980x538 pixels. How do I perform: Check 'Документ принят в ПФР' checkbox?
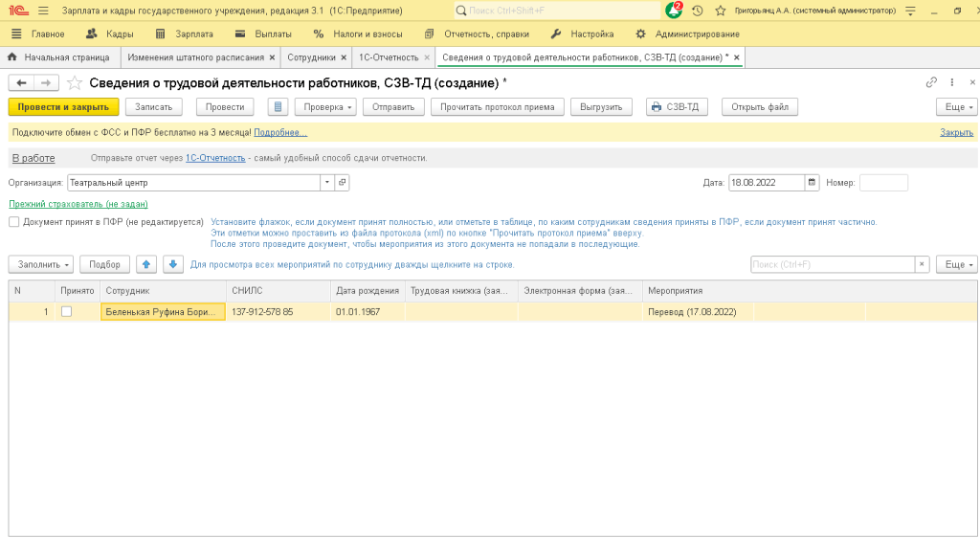(14, 222)
